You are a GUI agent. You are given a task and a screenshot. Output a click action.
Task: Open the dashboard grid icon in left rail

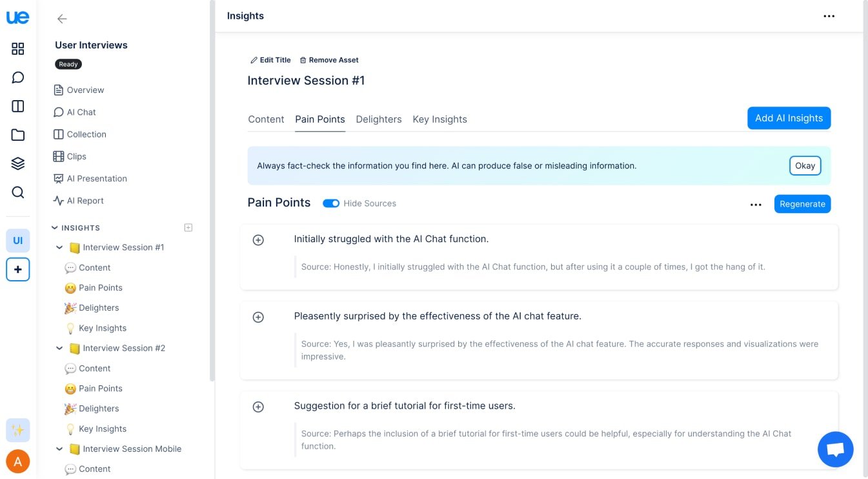pyautogui.click(x=18, y=49)
